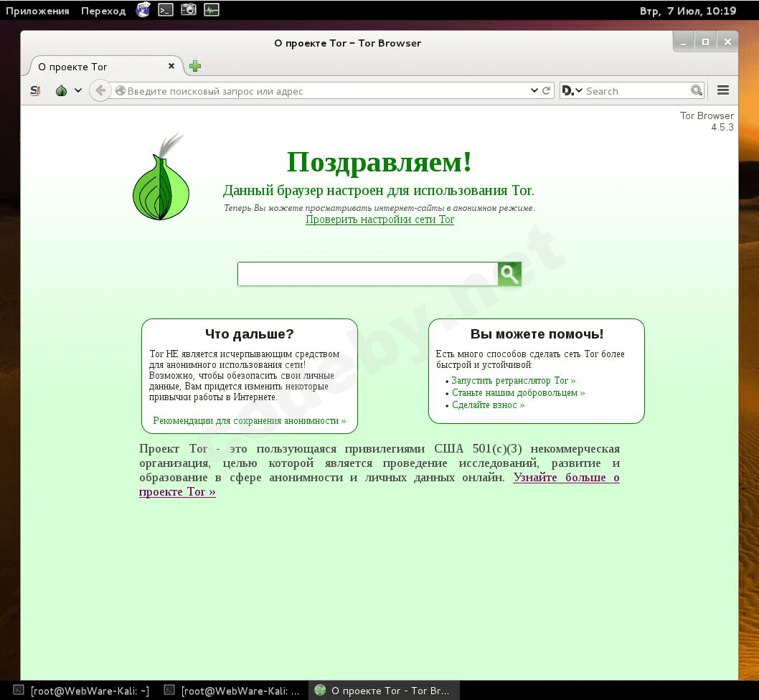This screenshot has height=700, width=759.
Task: Open the 'Переход' menu
Action: coord(103,11)
